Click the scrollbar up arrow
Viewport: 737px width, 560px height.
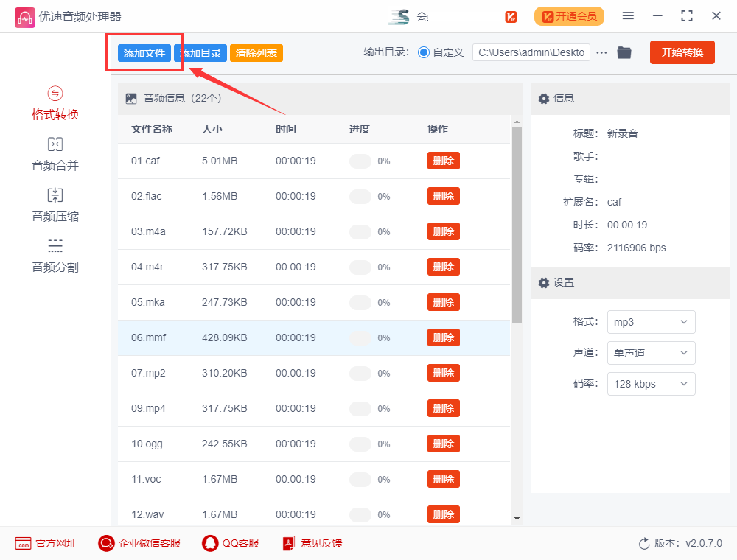click(x=517, y=122)
